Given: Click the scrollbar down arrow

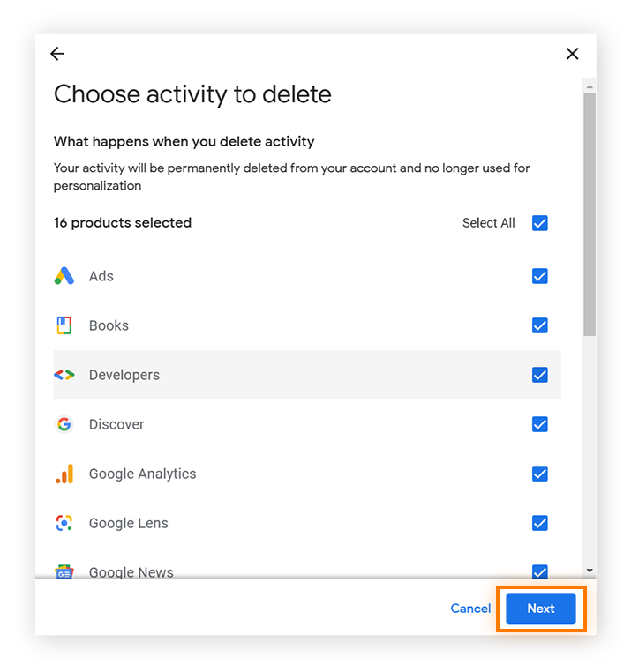Looking at the screenshot, I should 590,571.
